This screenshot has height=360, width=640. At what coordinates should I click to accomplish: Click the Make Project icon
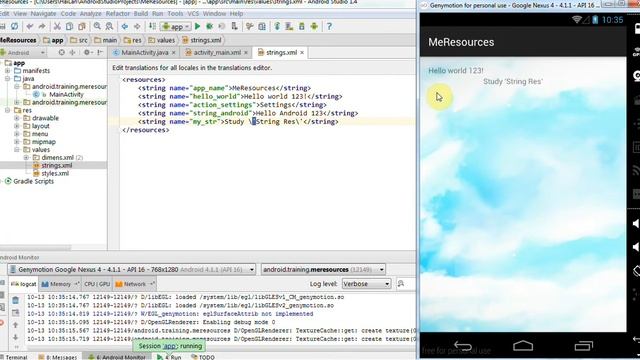(152, 27)
